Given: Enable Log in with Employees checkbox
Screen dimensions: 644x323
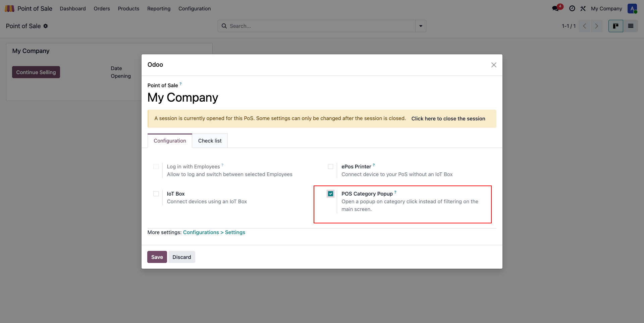Looking at the screenshot, I should coord(156,166).
